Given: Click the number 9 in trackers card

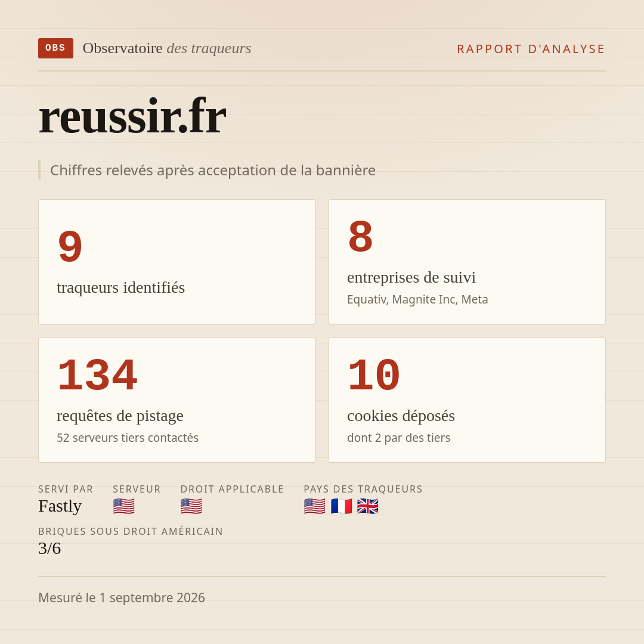Looking at the screenshot, I should [70, 246].
